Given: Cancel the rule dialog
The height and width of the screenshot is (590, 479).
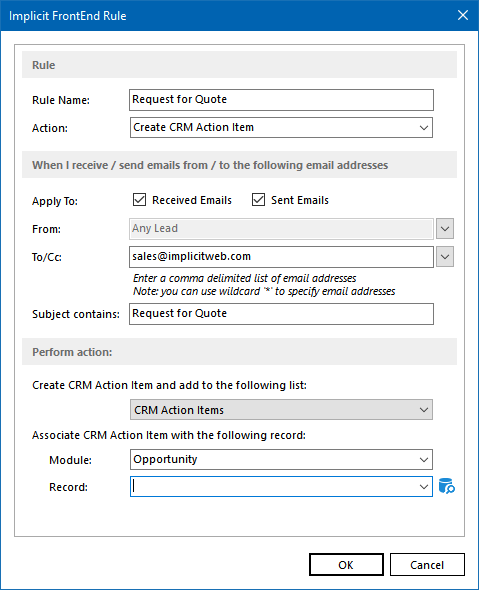Looking at the screenshot, I should pyautogui.click(x=427, y=564).
